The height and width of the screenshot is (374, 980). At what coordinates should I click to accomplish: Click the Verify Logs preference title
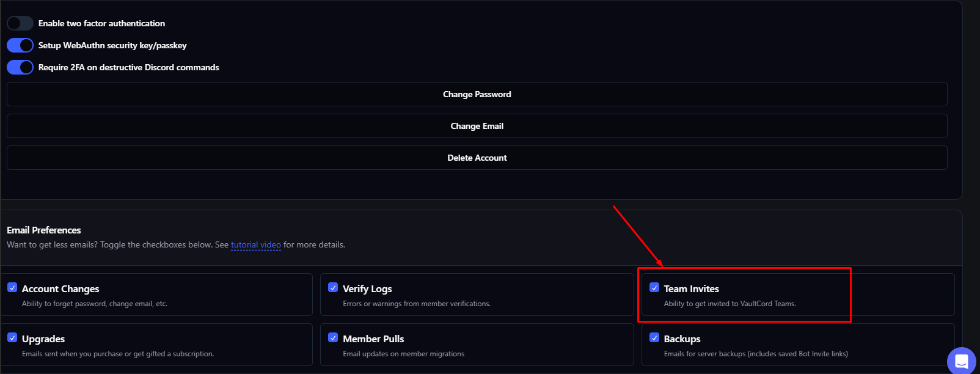pyautogui.click(x=367, y=289)
